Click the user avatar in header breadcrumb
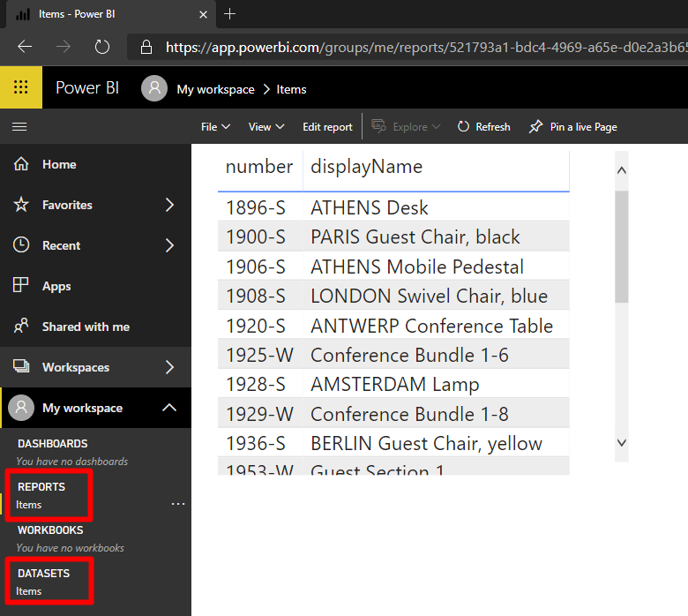 click(x=154, y=88)
